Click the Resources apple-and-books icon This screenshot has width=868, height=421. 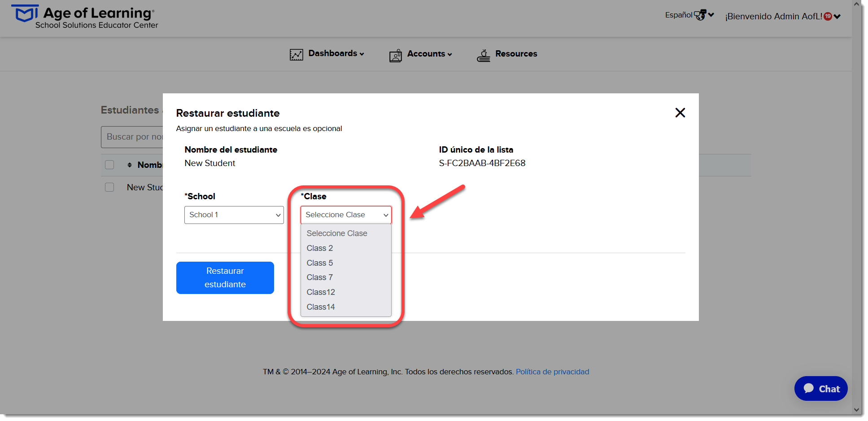pyautogui.click(x=484, y=56)
